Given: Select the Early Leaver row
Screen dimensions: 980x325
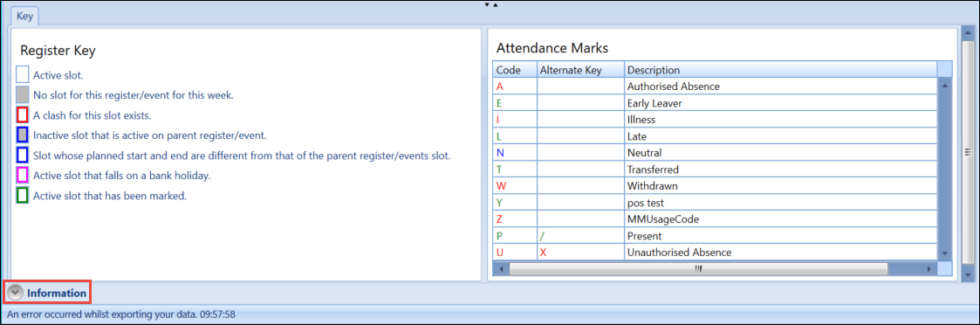Looking at the screenshot, I should pos(715,103).
